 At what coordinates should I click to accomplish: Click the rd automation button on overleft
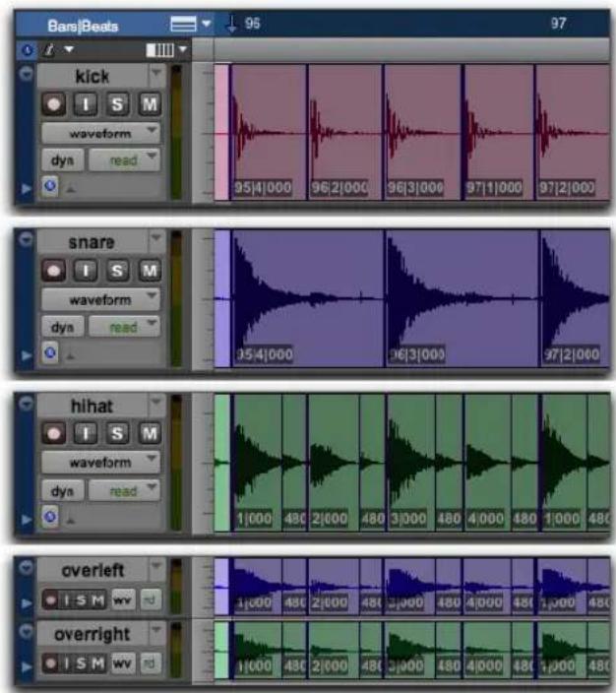(151, 599)
